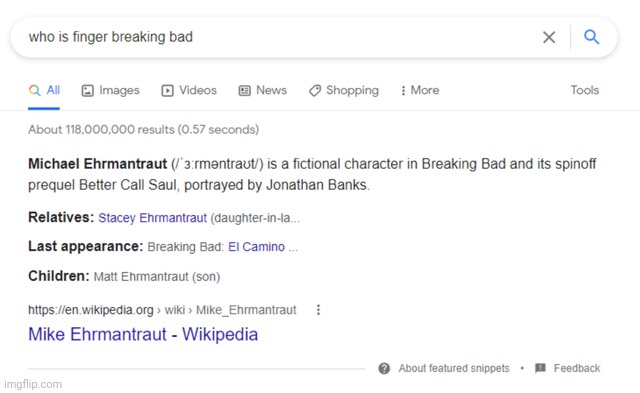
Task: Click inside the search query text field
Action: pos(278,37)
